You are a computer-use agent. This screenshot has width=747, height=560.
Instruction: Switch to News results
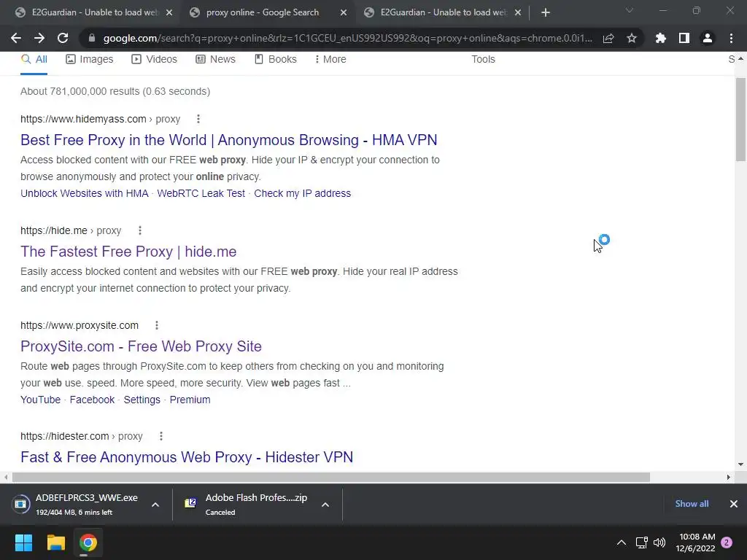(215, 59)
